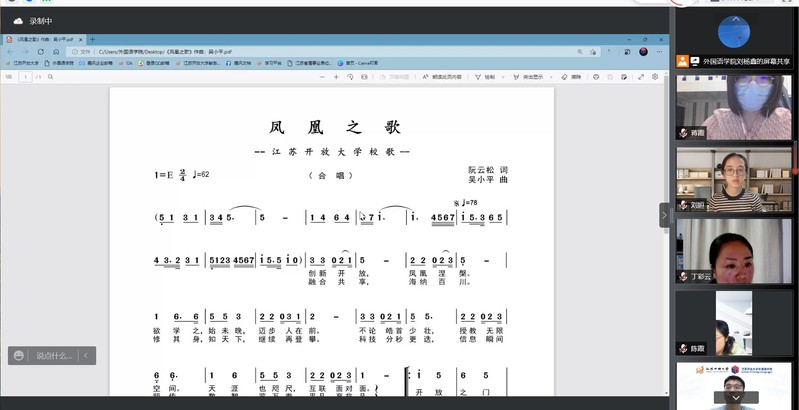Open 首页 - Canva可画 bookmark
Viewport: 799px width, 410px height.
tap(358, 63)
